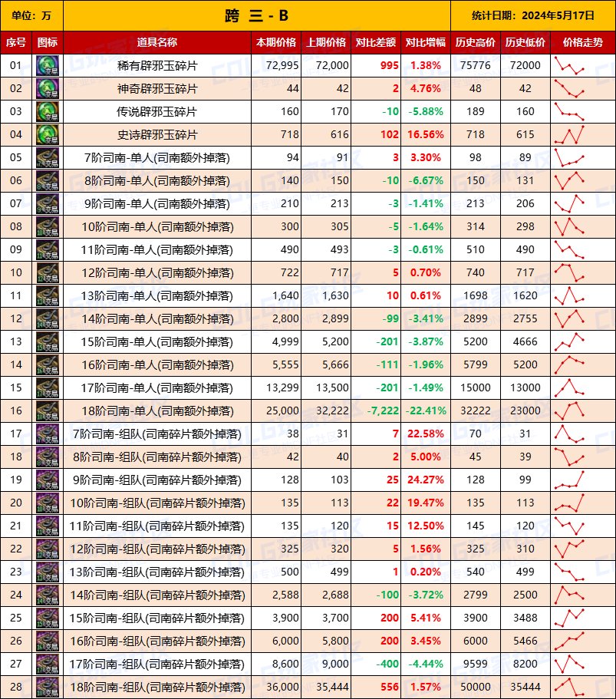Click the historic low value 35444
This screenshot has width=616, height=699.
coord(525,687)
